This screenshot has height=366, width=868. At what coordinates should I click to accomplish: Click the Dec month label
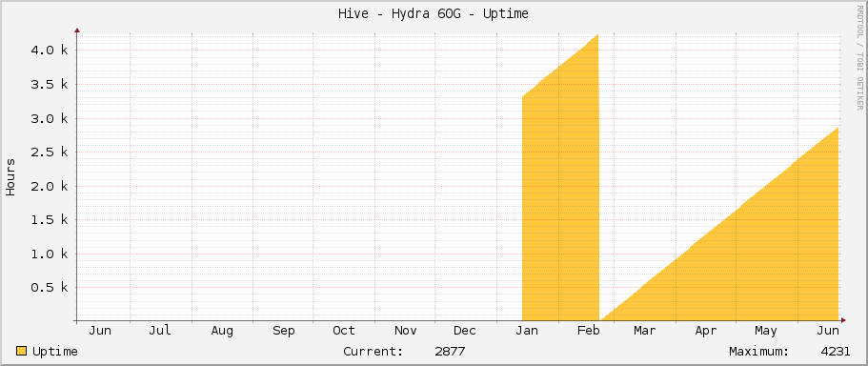464,331
